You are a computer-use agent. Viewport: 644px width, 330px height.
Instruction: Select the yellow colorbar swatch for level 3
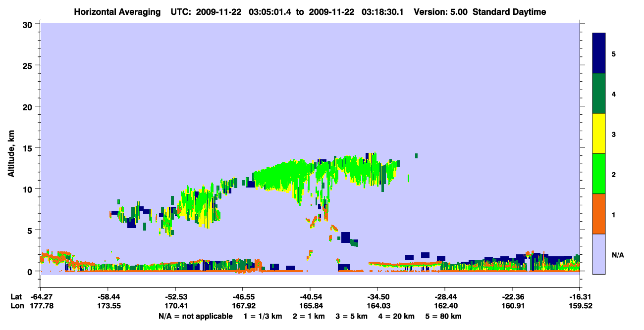point(599,134)
